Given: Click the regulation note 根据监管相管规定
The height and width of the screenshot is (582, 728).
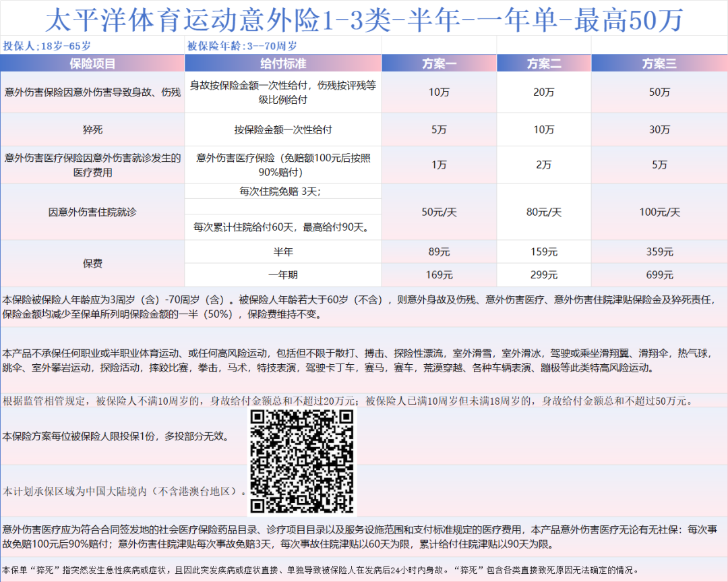Looking at the screenshot, I should [363, 401].
